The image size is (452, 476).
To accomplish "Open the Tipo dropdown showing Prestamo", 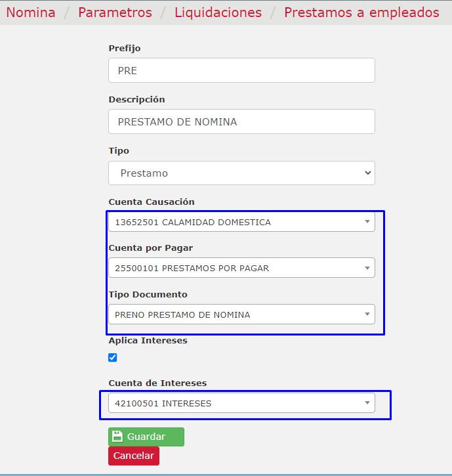I will [242, 173].
